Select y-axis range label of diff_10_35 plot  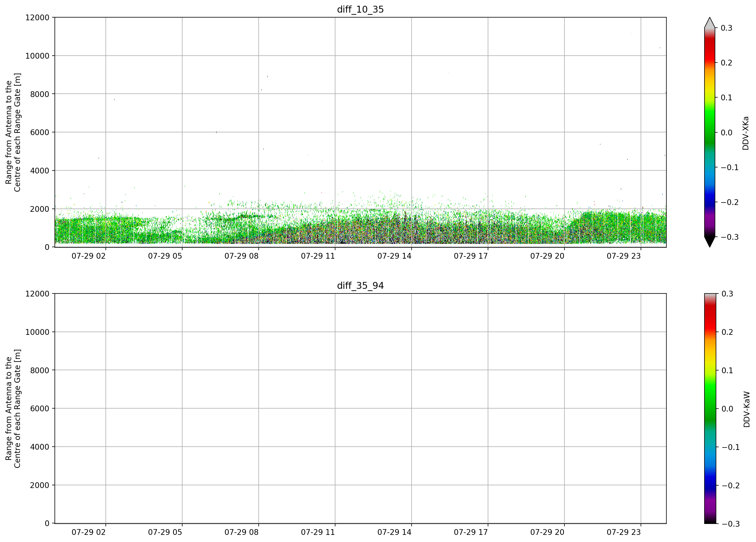(x=13, y=132)
